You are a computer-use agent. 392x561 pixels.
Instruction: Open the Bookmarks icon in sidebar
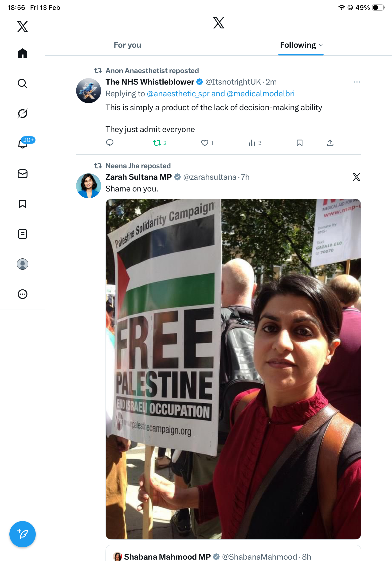point(23,204)
